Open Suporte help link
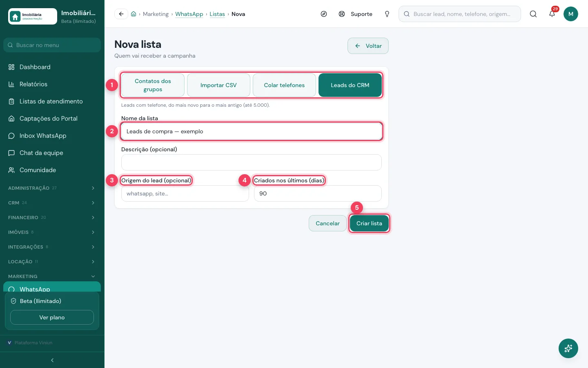The image size is (588, 368). coord(356,14)
